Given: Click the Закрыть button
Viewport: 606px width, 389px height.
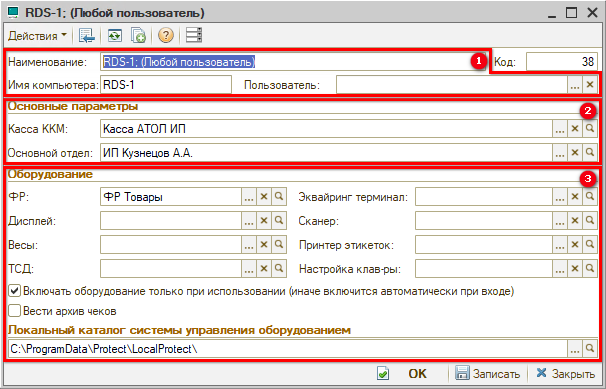Looking at the screenshot, I should click(x=565, y=374).
